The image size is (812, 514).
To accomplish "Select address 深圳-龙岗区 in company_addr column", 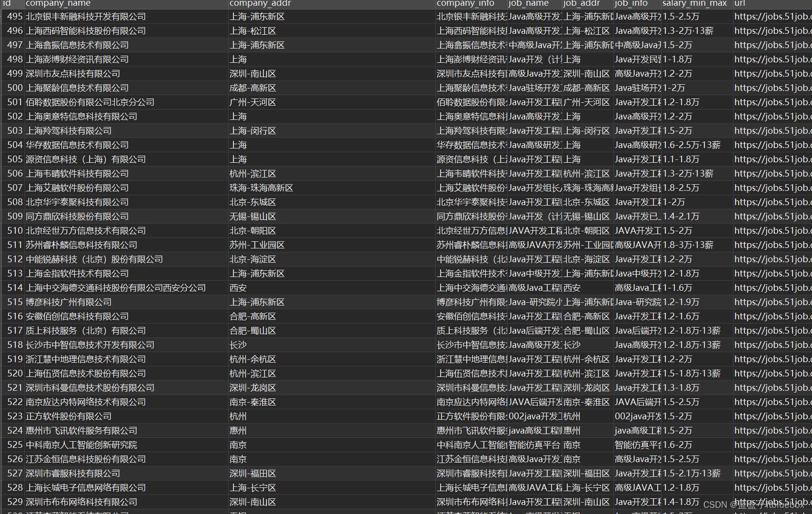I will [253, 388].
